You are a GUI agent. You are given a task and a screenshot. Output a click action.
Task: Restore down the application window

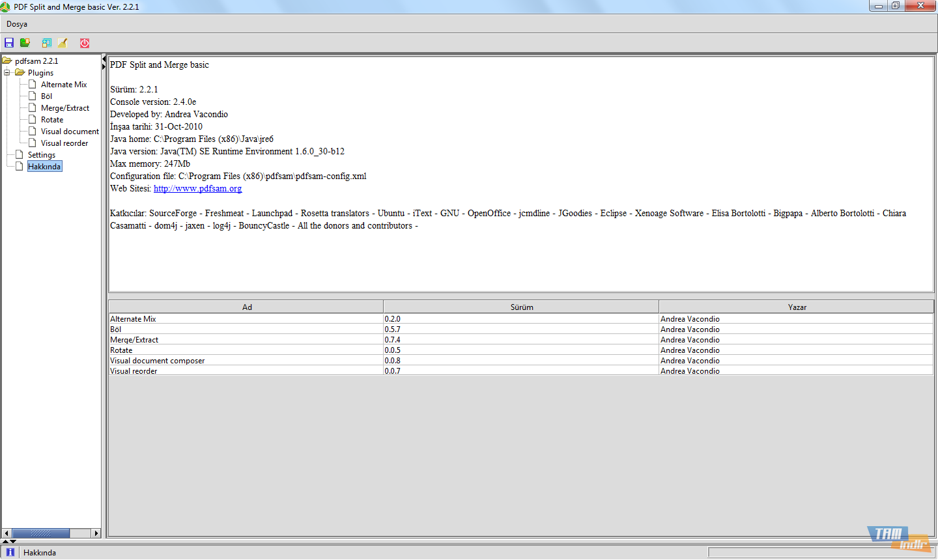pos(896,6)
